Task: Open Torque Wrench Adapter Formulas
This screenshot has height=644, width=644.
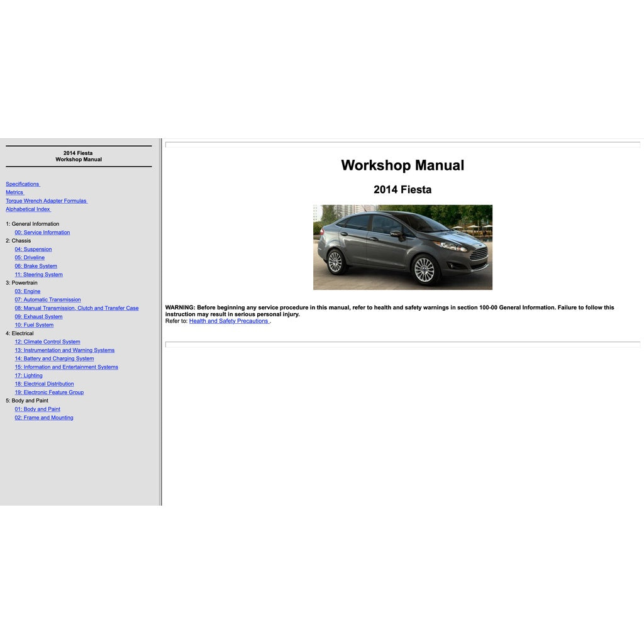Action: pos(46,200)
